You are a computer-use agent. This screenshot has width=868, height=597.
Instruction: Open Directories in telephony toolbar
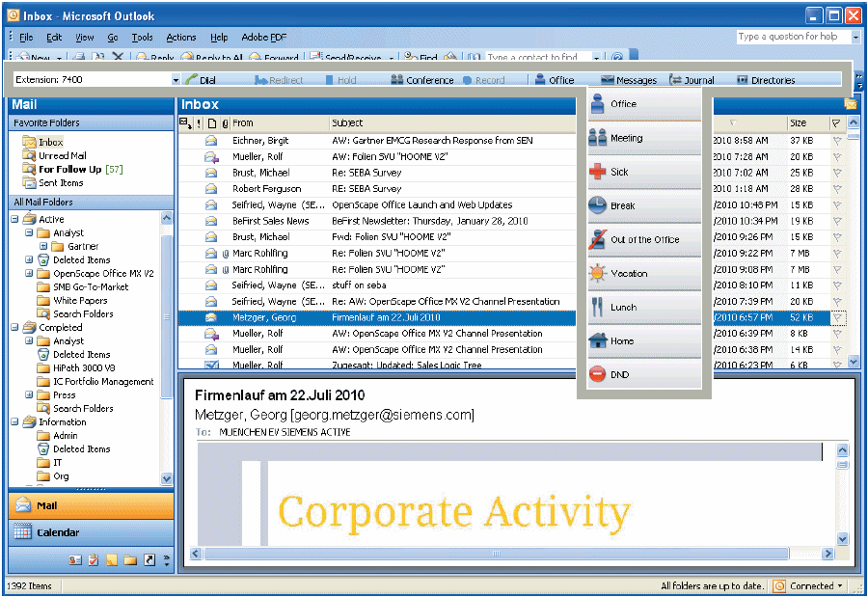click(766, 80)
